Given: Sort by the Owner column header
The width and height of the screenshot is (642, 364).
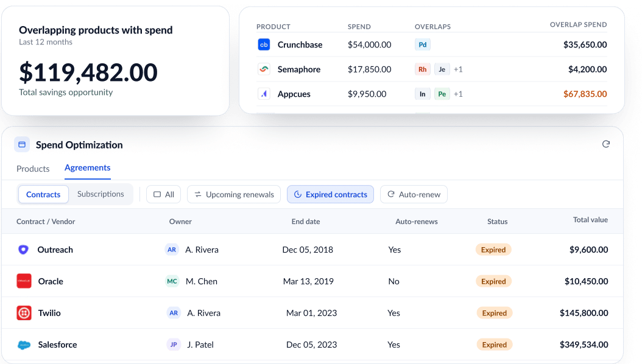Looking at the screenshot, I should click(x=180, y=222).
